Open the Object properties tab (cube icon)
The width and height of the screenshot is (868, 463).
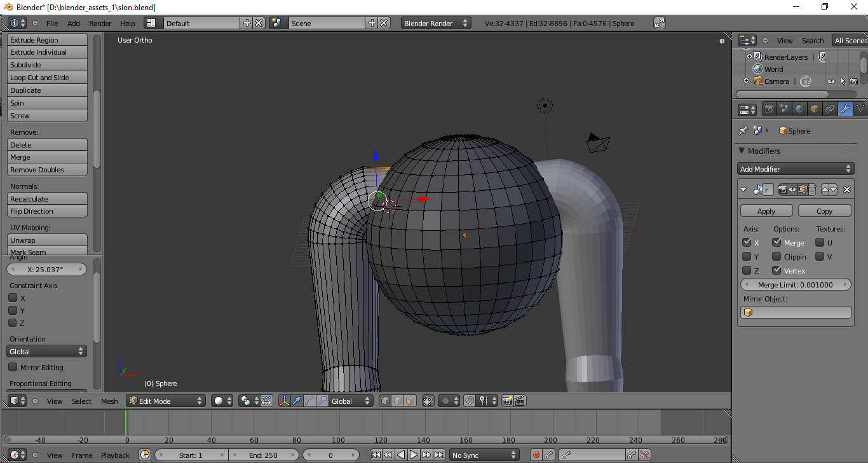pyautogui.click(x=815, y=109)
